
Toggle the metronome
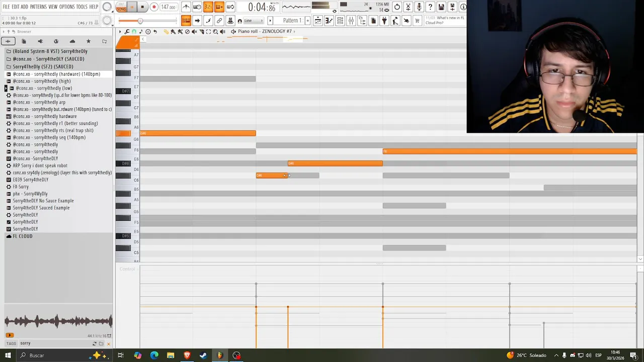coord(186,7)
